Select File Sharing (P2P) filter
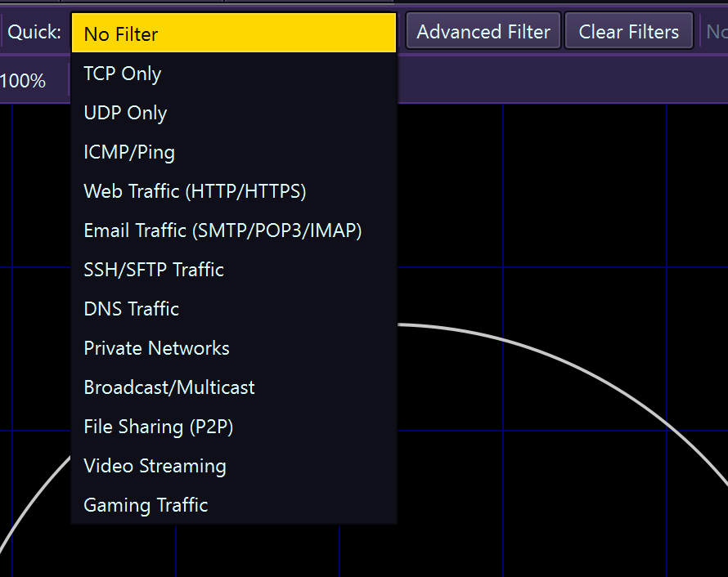The height and width of the screenshot is (577, 728). pos(159,427)
